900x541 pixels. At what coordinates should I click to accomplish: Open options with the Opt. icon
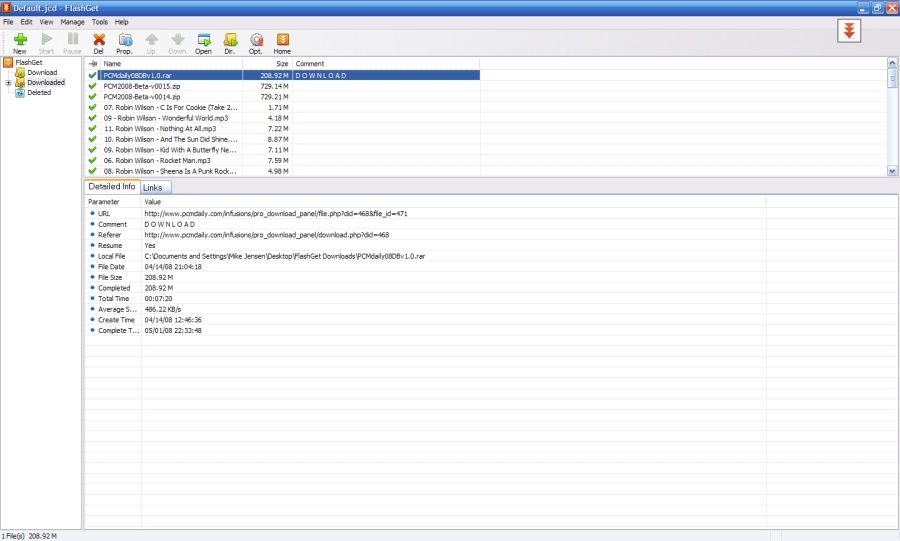pos(256,41)
